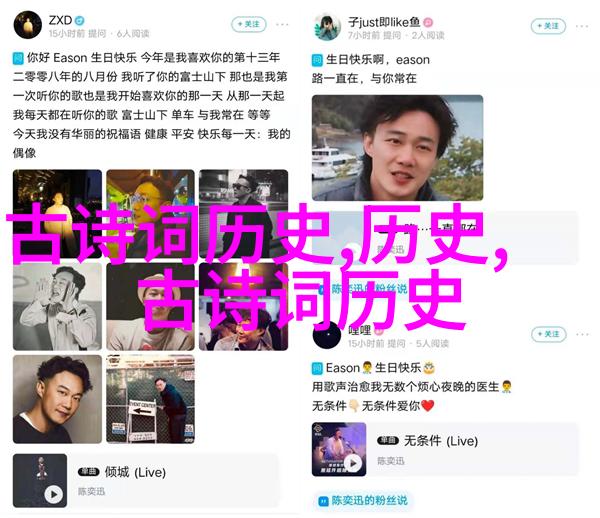Open more options on 子just即like鱼's post
Screen dimensions: 600x518
click(582, 26)
